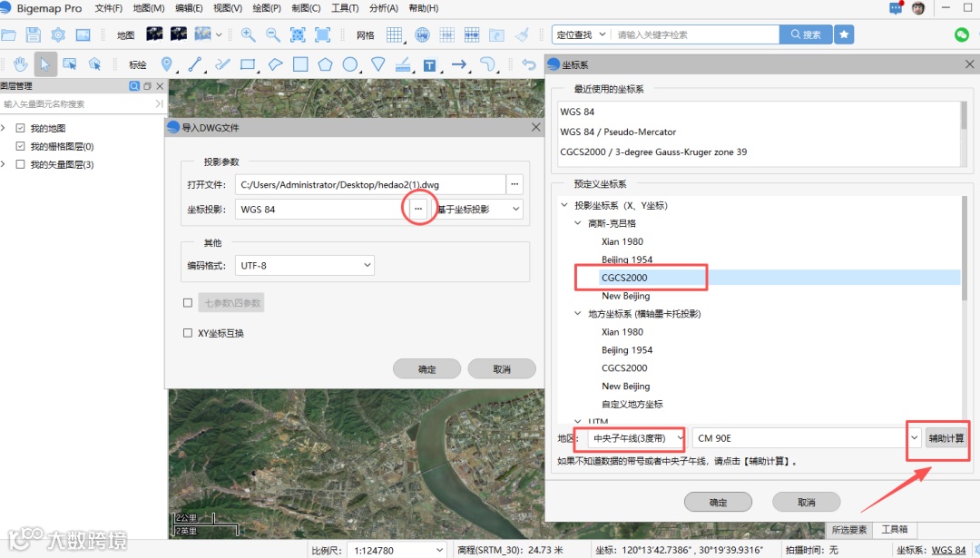Viewport: 980px width, 558px height.
Task: Select the text label T tool
Action: [429, 65]
